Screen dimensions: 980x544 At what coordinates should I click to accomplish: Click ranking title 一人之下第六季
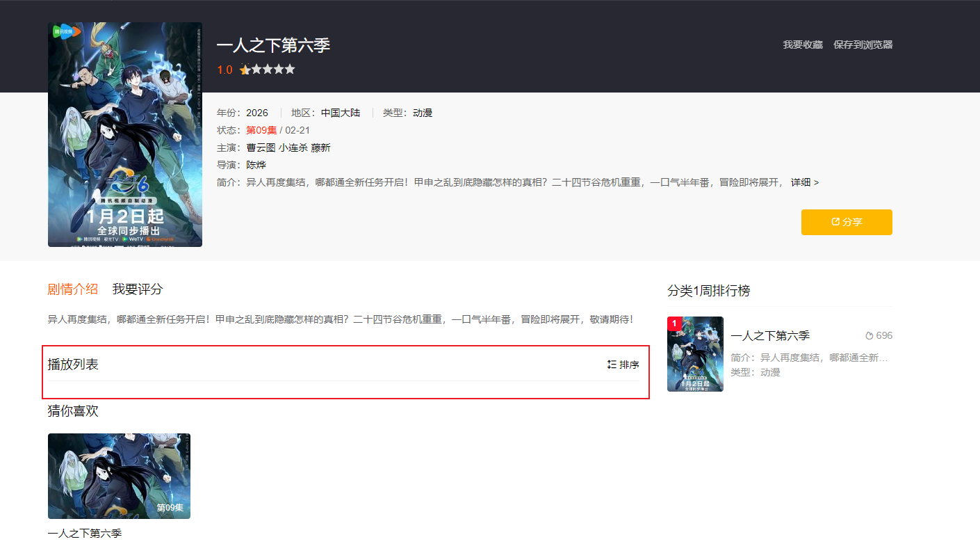point(770,335)
